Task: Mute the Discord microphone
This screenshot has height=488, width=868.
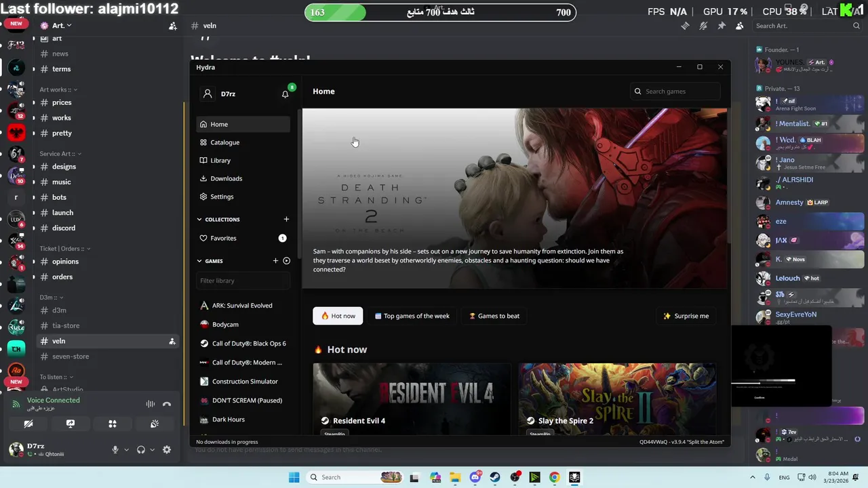Action: coord(115,449)
